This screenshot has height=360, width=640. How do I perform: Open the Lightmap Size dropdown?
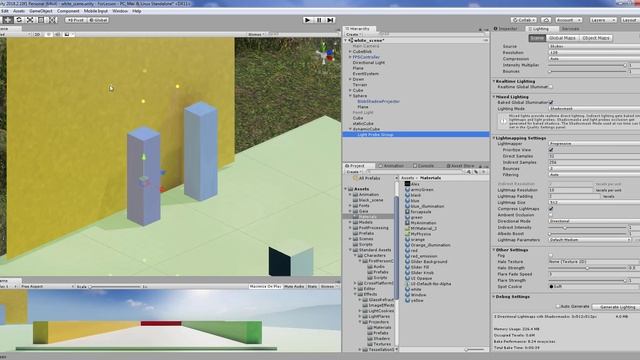coord(594,202)
